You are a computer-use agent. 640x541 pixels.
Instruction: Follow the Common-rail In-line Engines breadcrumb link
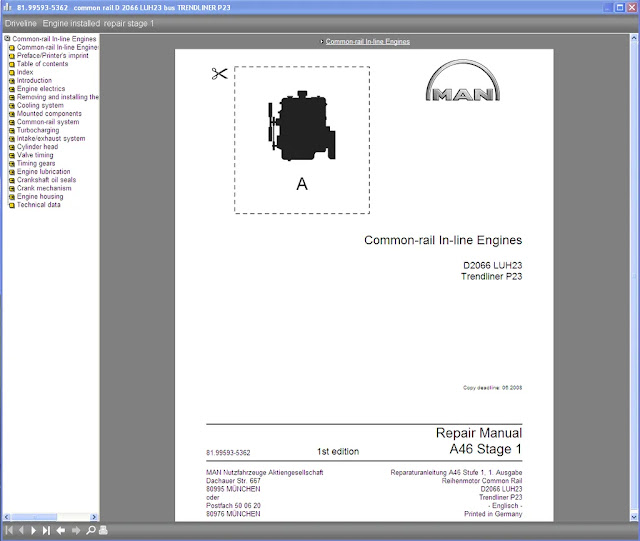click(x=367, y=41)
